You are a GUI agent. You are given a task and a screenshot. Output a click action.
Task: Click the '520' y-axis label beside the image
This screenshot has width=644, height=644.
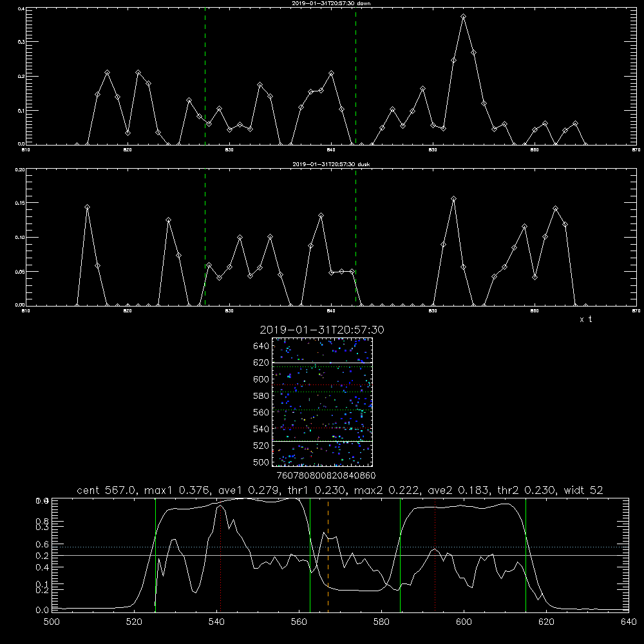261,446
